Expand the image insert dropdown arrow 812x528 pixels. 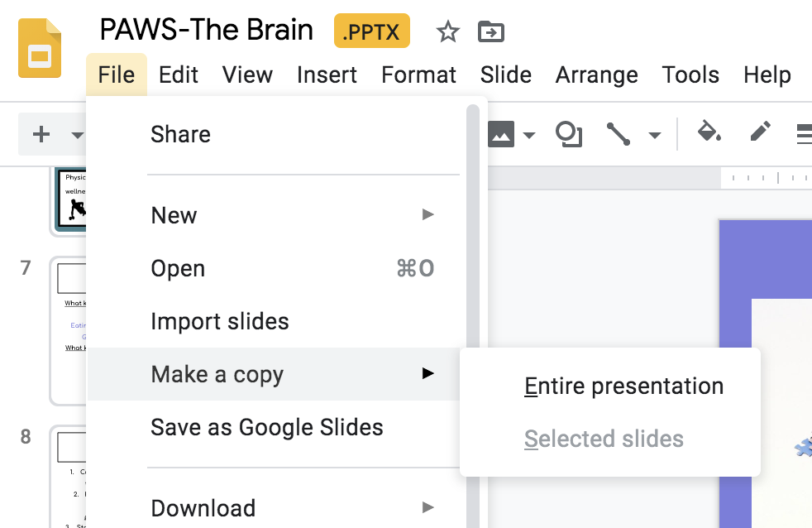click(529, 135)
